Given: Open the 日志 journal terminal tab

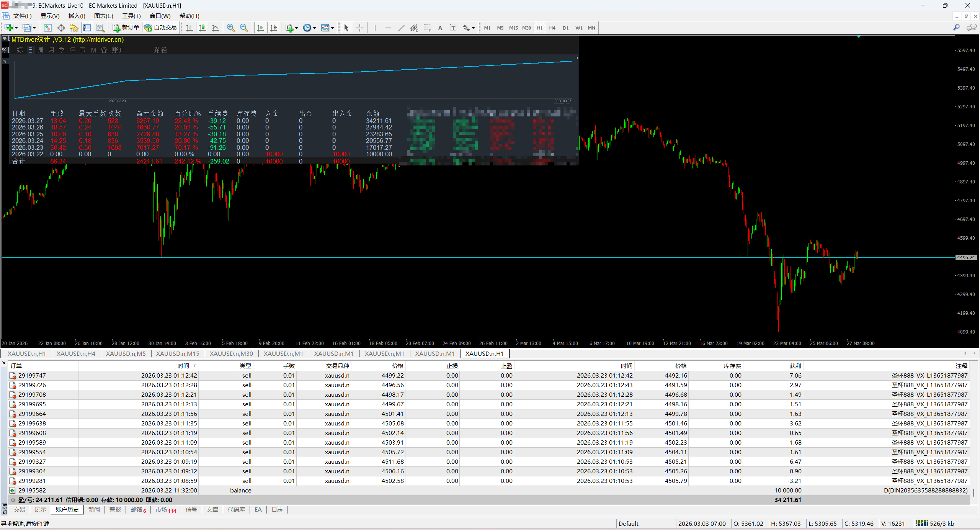Looking at the screenshot, I should [x=277, y=509].
